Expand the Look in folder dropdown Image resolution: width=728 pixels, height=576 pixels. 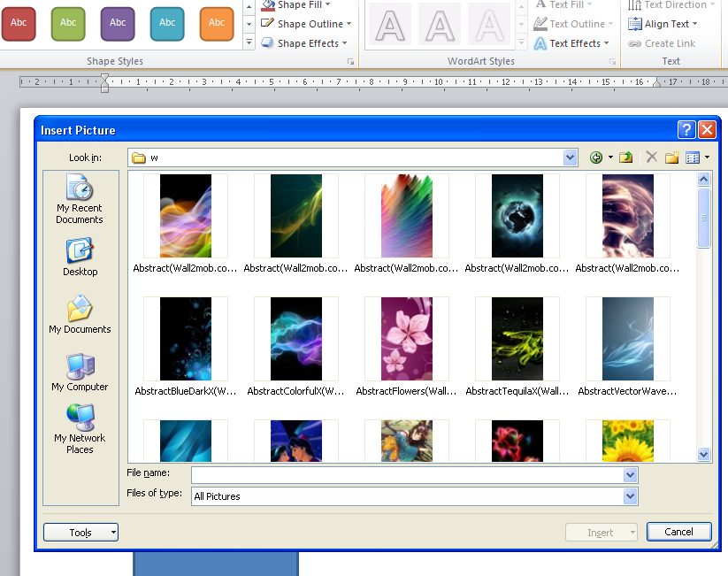point(570,157)
